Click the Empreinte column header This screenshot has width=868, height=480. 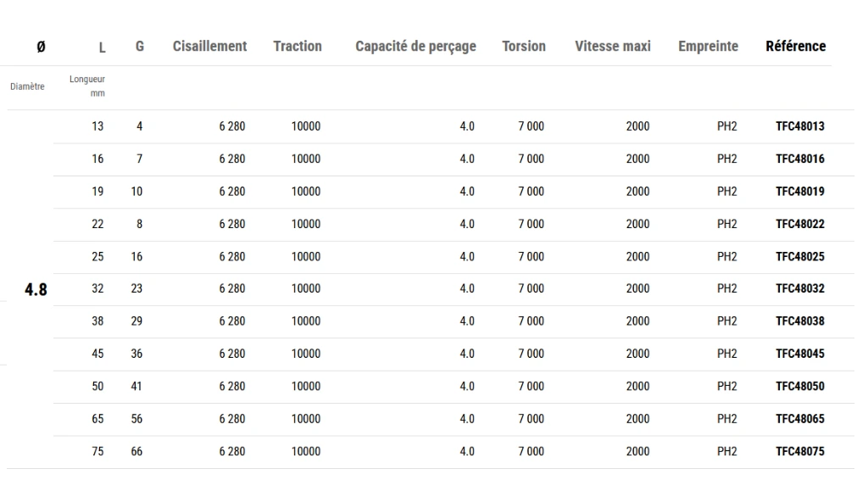tap(708, 47)
